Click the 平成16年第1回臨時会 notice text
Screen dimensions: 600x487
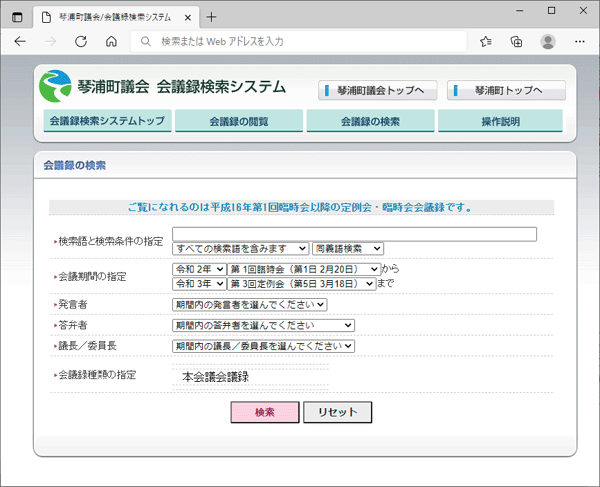300,207
